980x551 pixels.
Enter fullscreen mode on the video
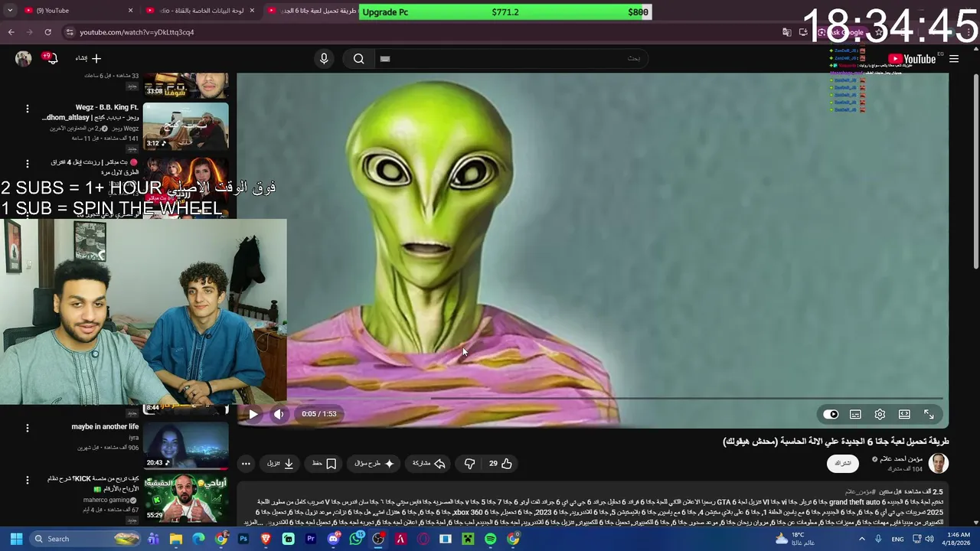pos(929,414)
